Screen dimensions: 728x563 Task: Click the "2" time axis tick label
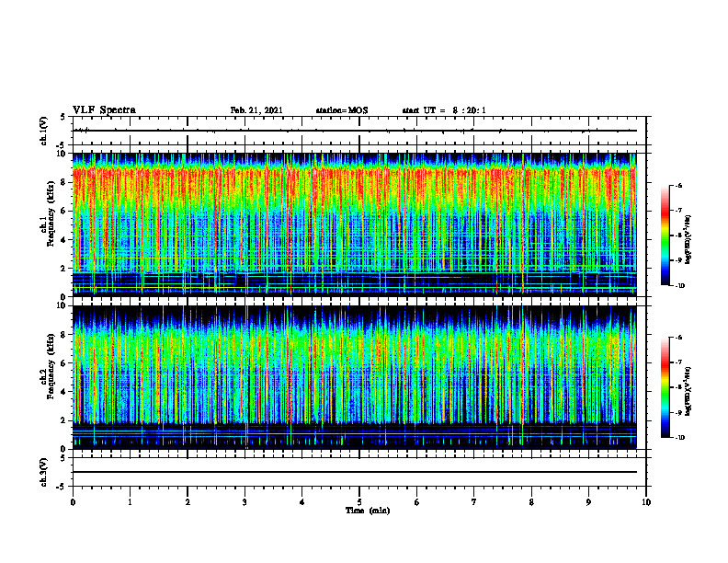coord(188,502)
